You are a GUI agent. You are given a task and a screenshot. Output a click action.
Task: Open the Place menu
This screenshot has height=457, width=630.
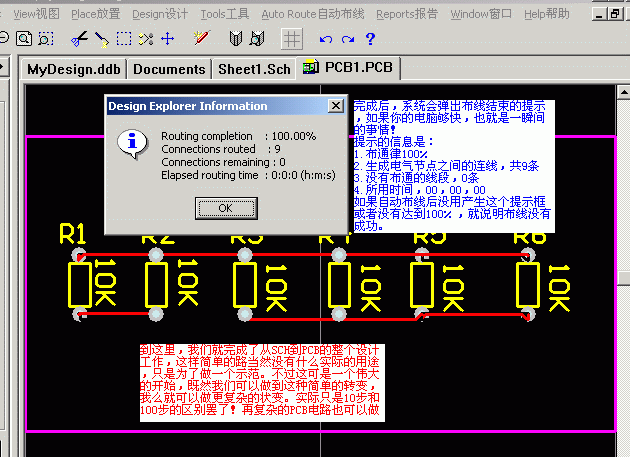95,14
